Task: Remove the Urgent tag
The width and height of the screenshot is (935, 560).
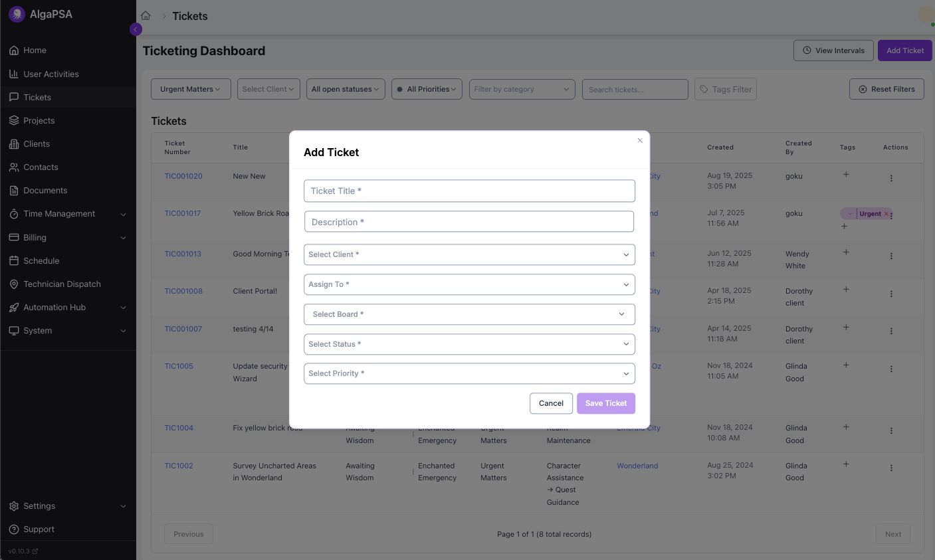Action: [886, 214]
